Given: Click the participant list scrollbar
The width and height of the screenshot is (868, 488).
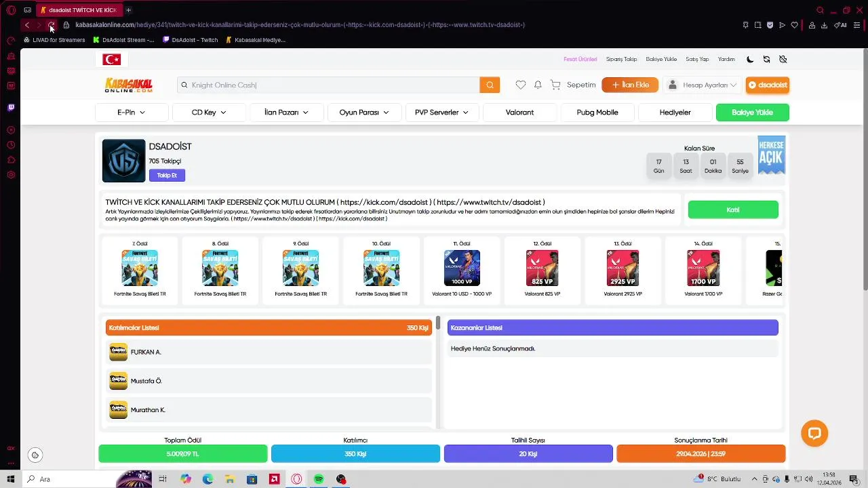Looking at the screenshot, I should [x=438, y=323].
